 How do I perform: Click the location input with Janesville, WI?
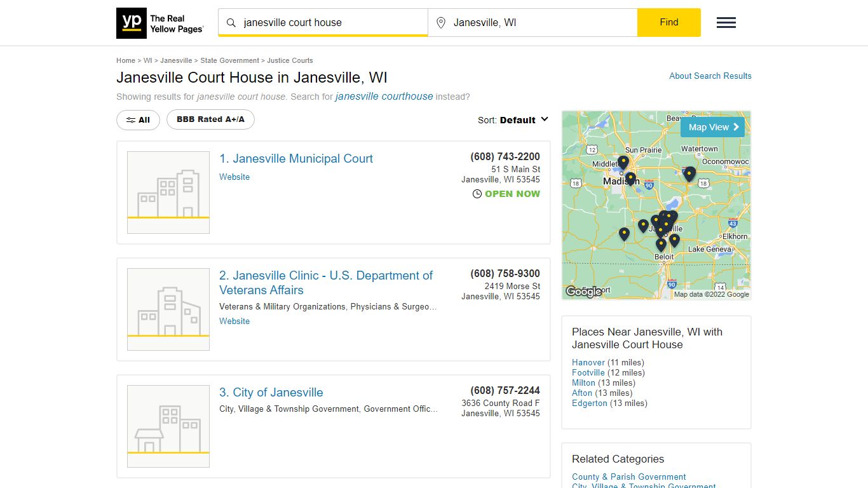coord(532,23)
